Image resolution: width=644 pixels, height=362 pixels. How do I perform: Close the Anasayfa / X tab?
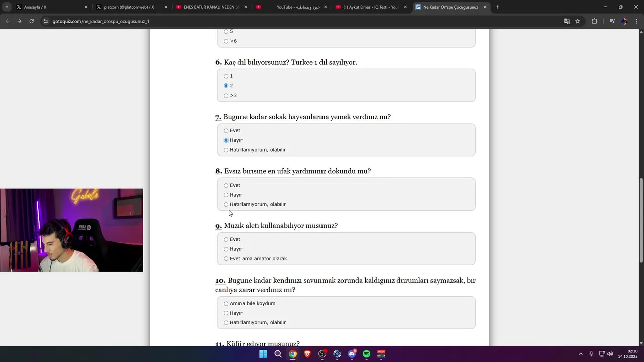(86, 7)
